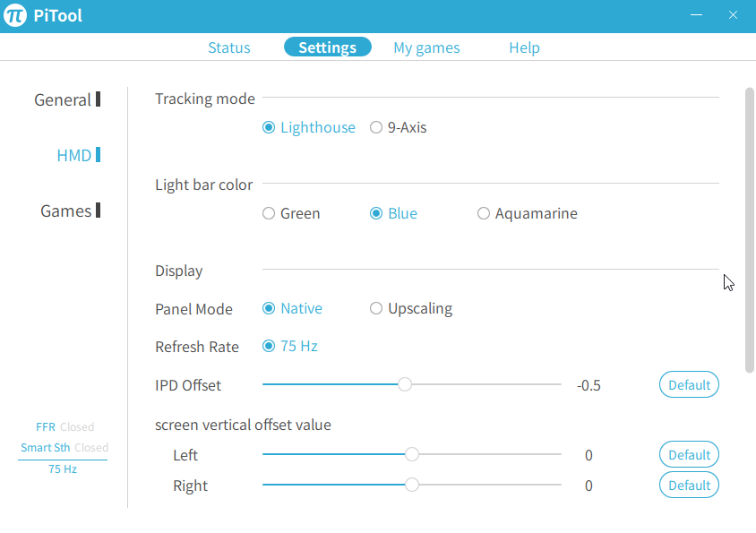
Task: Minimize the PiTool window
Action: pos(697,15)
